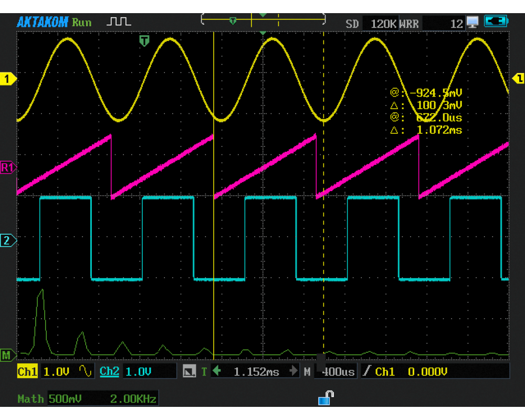Image resolution: width=525 pixels, height=420 pixels.
Task: Click the AKTAKOM logo
Action: point(43,22)
